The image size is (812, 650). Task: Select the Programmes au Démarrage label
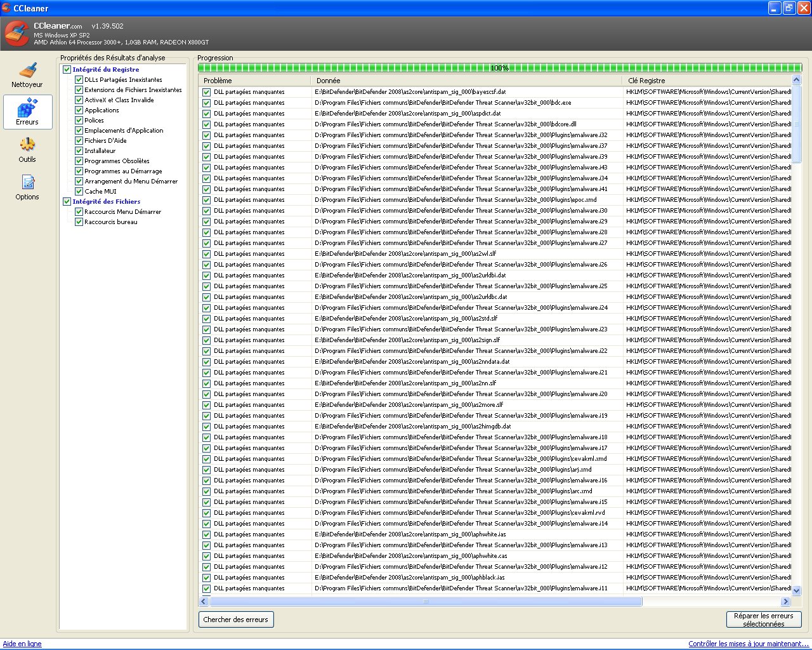point(123,171)
